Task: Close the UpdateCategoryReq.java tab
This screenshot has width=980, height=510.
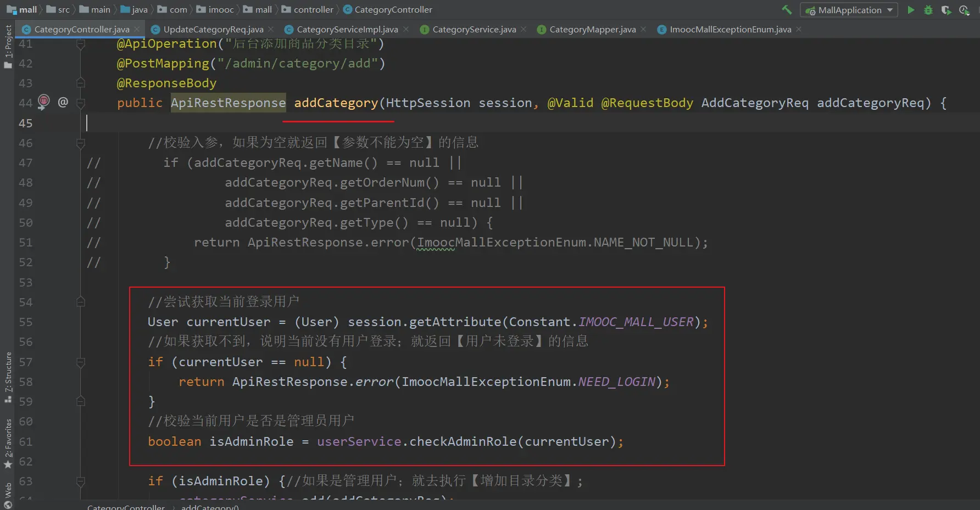Action: point(271,29)
